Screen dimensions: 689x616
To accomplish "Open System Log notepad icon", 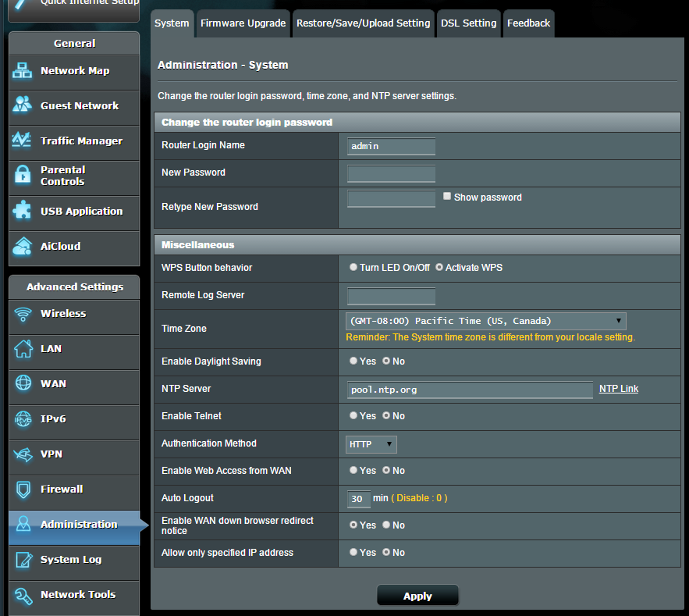I will tap(23, 559).
